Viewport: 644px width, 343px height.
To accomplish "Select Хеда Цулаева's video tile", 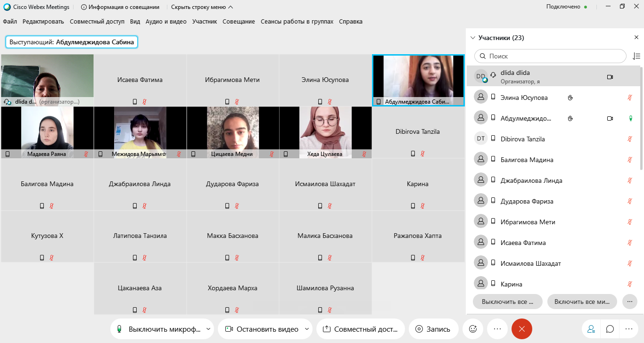I will pos(325,132).
